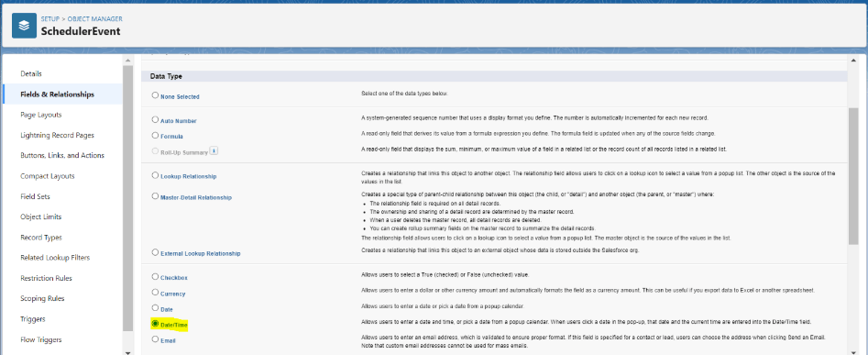
Task: Click the Roll-Up Summary info icon
Action: (214, 151)
